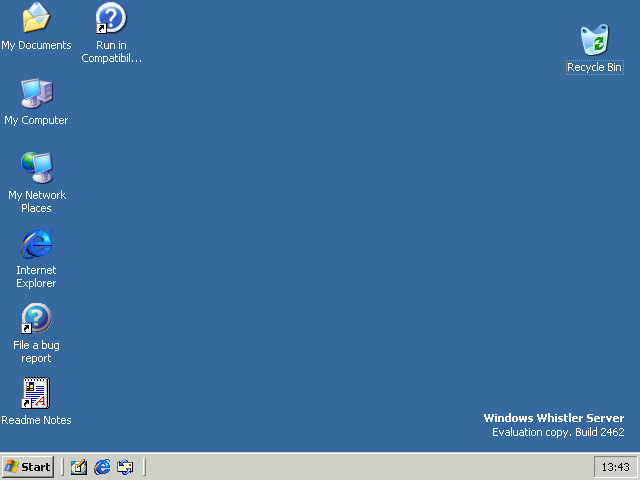Click the taskbar clock showing 13:43
640x480 pixels.
pyautogui.click(x=616, y=467)
